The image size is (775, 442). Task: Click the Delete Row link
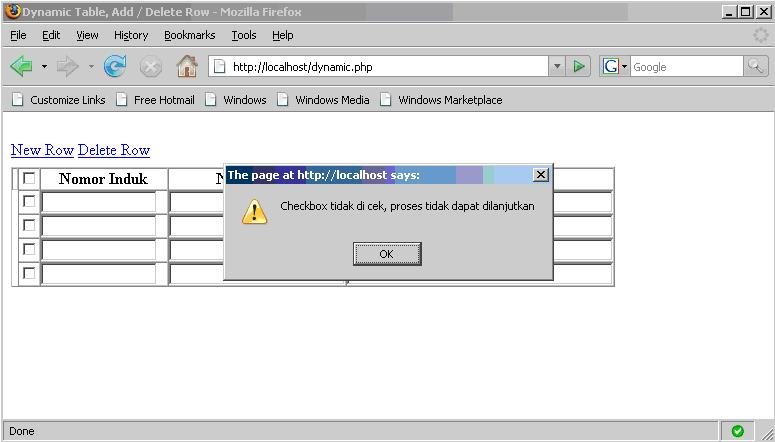coord(114,150)
